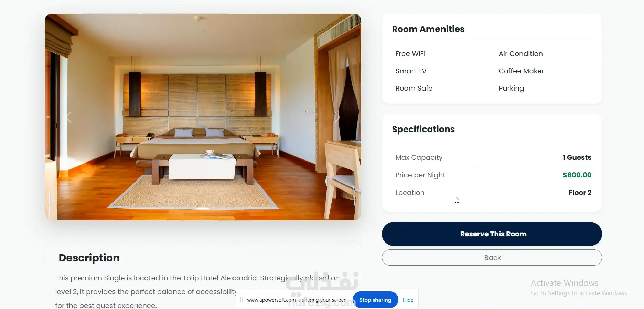Click the Smart TV amenity label

click(411, 71)
